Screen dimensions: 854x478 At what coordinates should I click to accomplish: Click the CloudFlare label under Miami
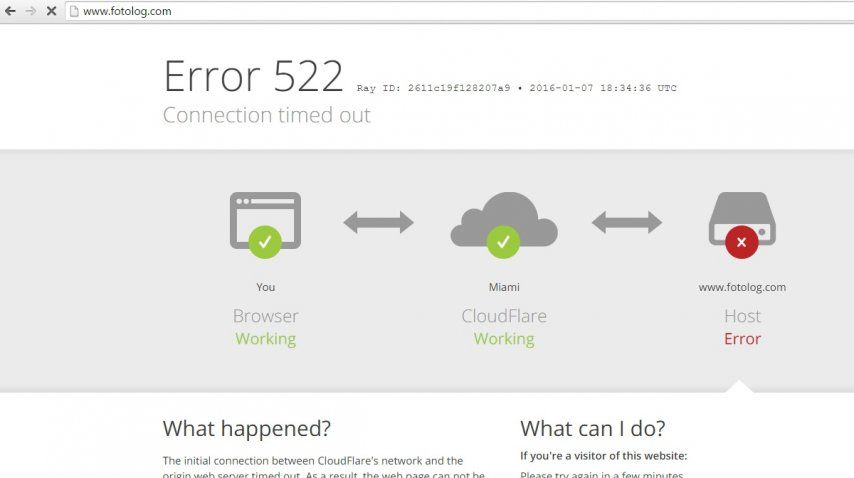tap(504, 316)
